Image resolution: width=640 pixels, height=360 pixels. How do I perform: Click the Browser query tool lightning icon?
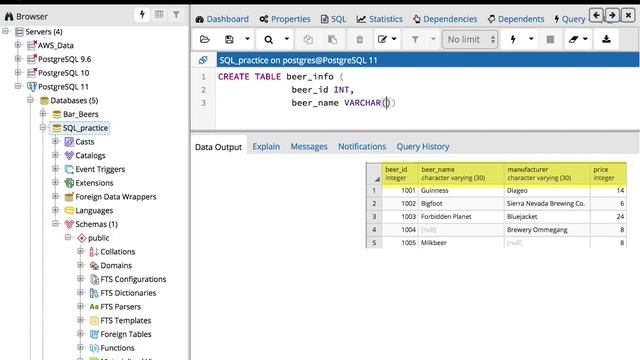142,15
